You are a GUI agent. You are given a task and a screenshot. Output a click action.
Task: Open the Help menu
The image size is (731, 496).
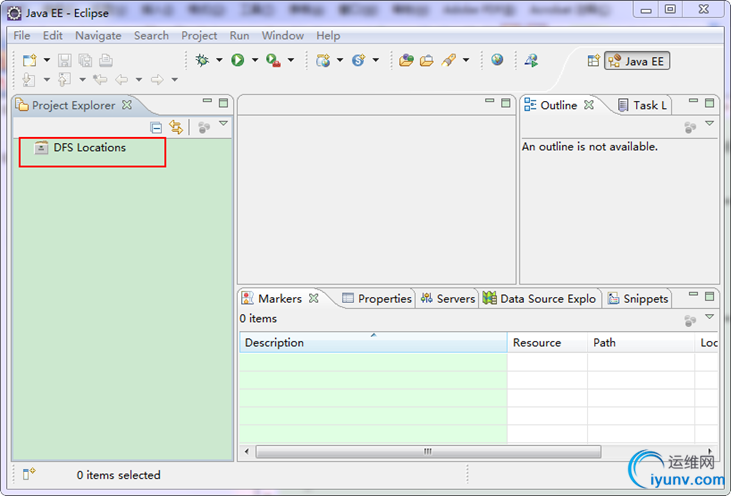[328, 35]
